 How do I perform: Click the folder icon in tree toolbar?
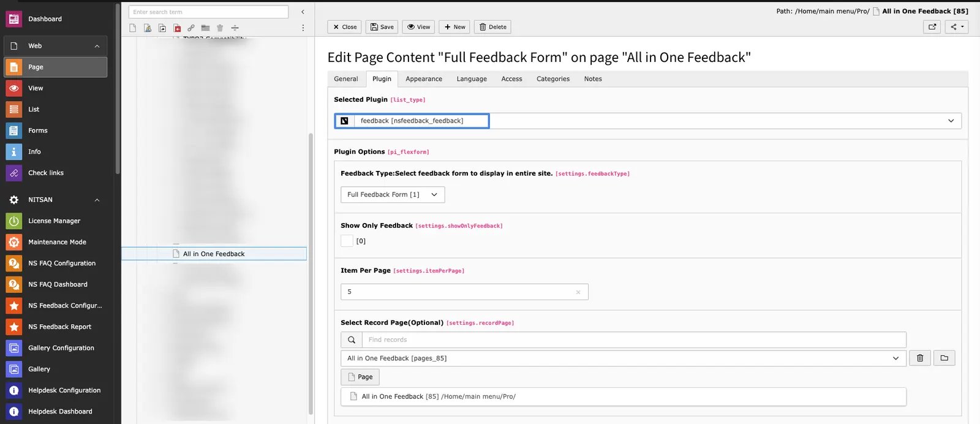205,28
